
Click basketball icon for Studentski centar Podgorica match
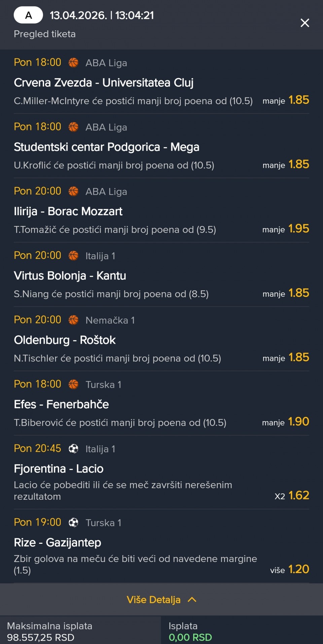(73, 127)
